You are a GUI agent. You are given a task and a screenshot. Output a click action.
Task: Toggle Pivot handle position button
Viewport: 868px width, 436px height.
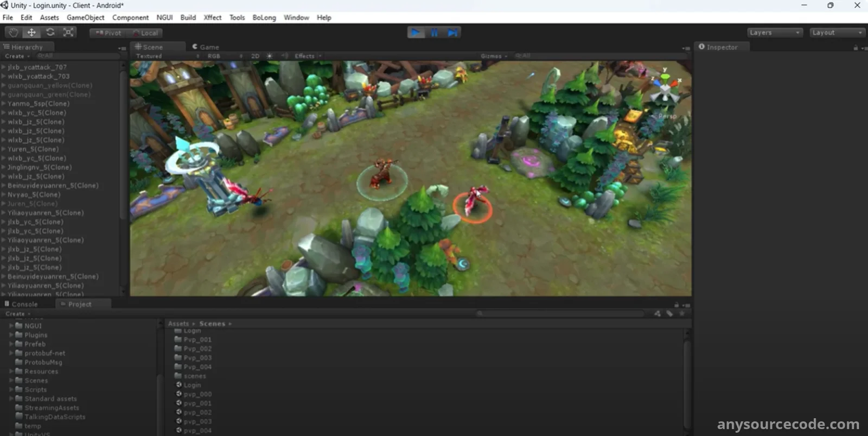click(108, 33)
